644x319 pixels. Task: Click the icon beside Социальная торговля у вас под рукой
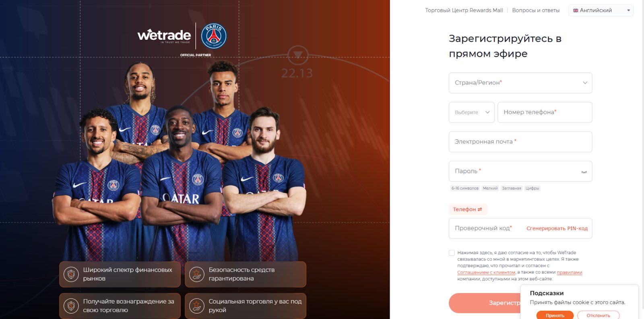(197, 306)
